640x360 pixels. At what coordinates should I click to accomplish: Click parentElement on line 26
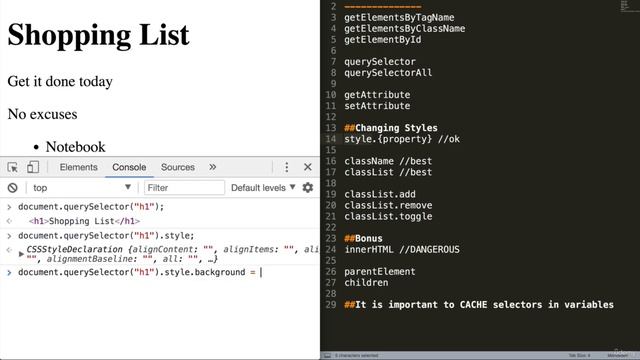[380, 271]
